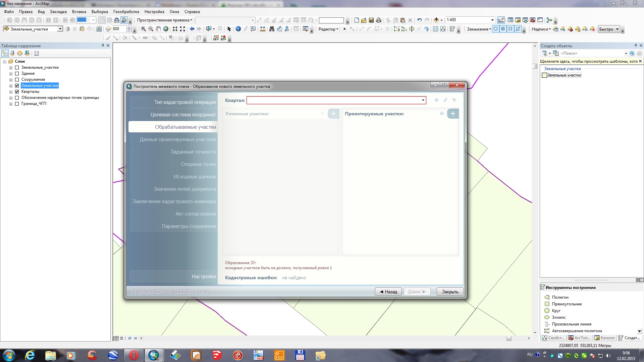Add a plot with Проектируемые участки plus button
644x362 pixels.
453,114
